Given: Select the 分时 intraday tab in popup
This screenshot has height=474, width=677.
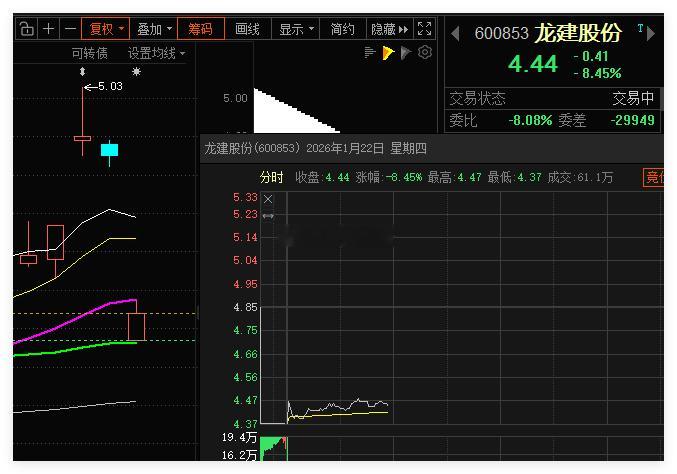Looking at the screenshot, I should pyautogui.click(x=271, y=177).
